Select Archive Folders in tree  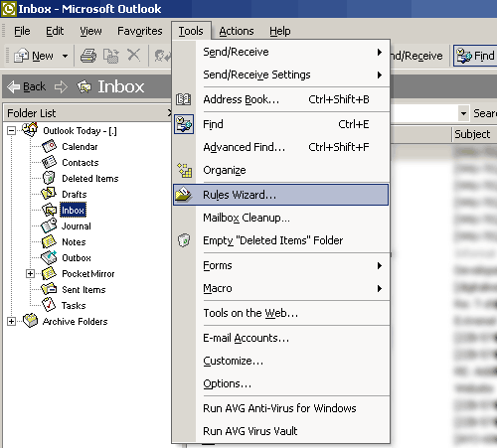click(75, 322)
